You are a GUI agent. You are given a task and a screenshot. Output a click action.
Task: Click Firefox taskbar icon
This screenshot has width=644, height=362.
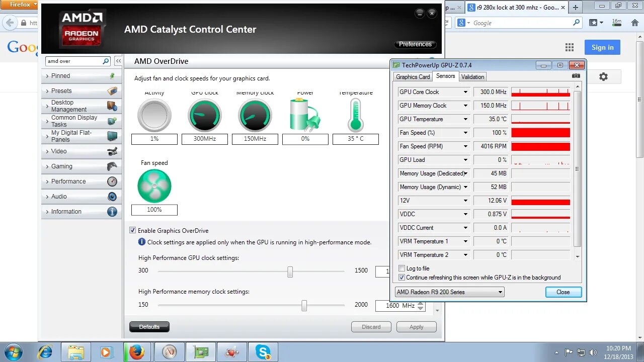tap(136, 352)
